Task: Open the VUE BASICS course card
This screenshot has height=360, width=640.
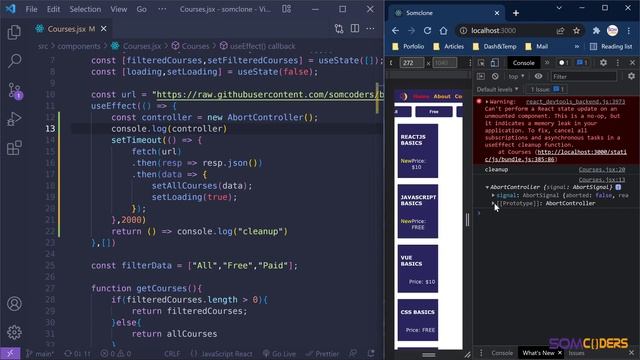Action: click(418, 269)
